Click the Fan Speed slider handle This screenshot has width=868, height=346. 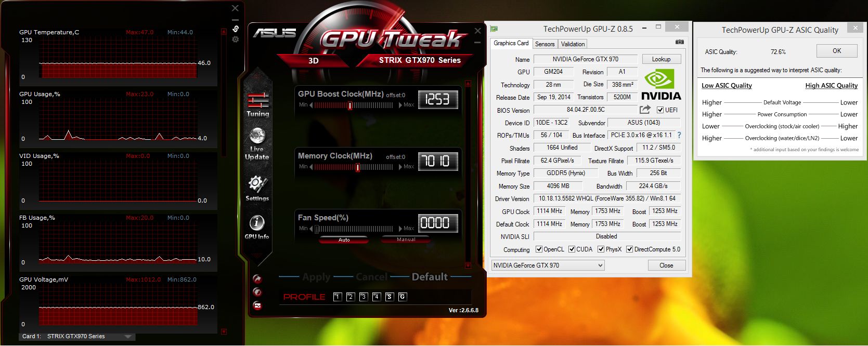click(x=317, y=229)
